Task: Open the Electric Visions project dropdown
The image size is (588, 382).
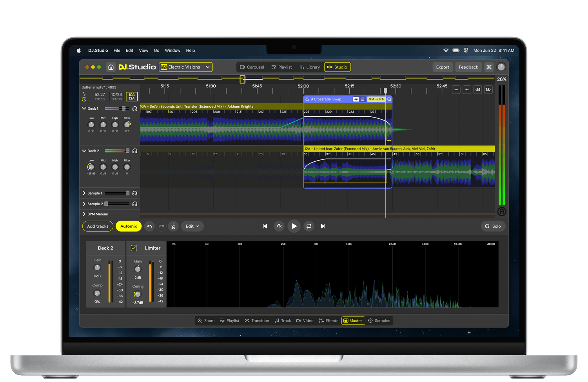Action: click(185, 67)
